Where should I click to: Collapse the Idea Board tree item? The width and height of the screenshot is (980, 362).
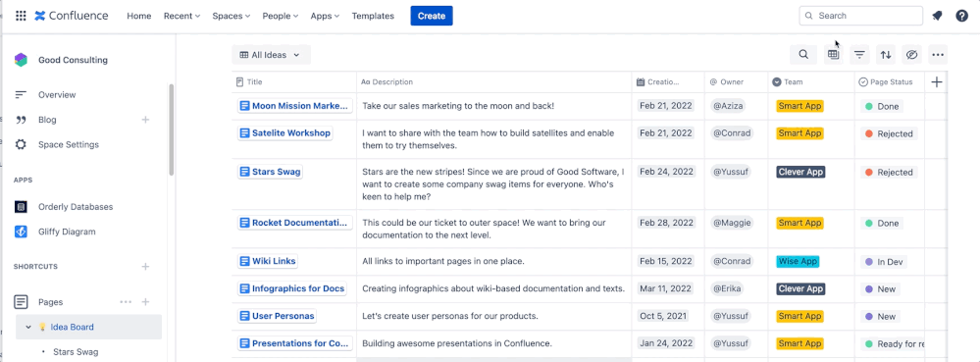pyautogui.click(x=28, y=327)
